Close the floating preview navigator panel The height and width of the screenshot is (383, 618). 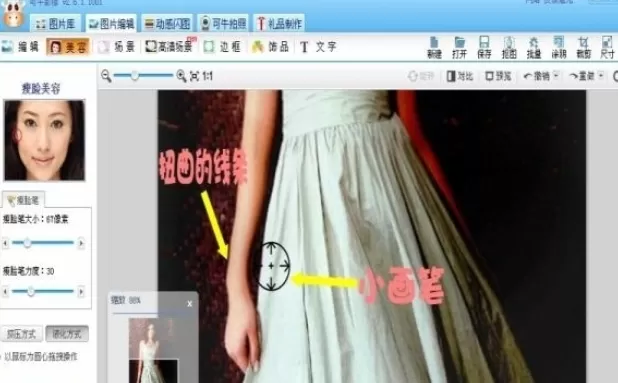190,304
